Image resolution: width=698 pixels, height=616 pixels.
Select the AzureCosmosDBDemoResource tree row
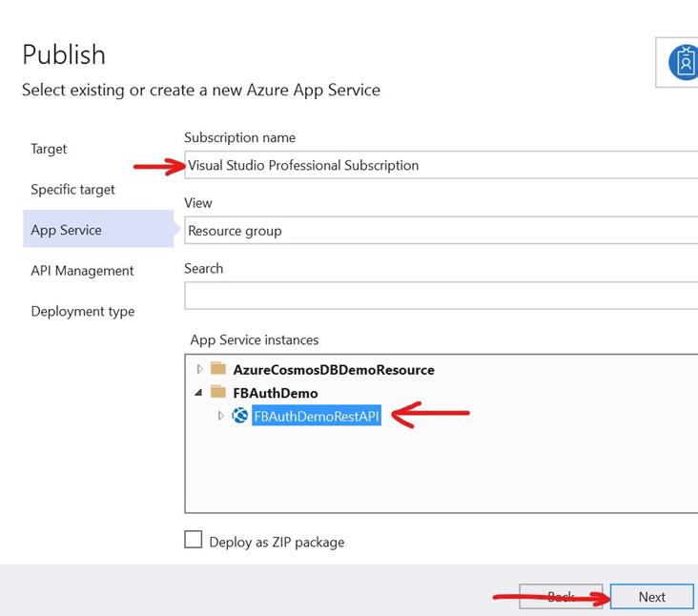[x=334, y=369]
